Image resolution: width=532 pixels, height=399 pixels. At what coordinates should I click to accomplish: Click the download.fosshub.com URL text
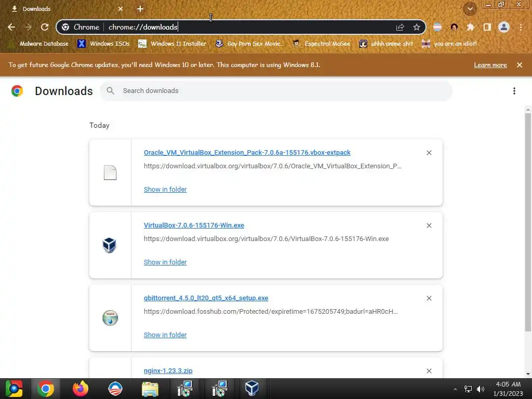click(271, 312)
